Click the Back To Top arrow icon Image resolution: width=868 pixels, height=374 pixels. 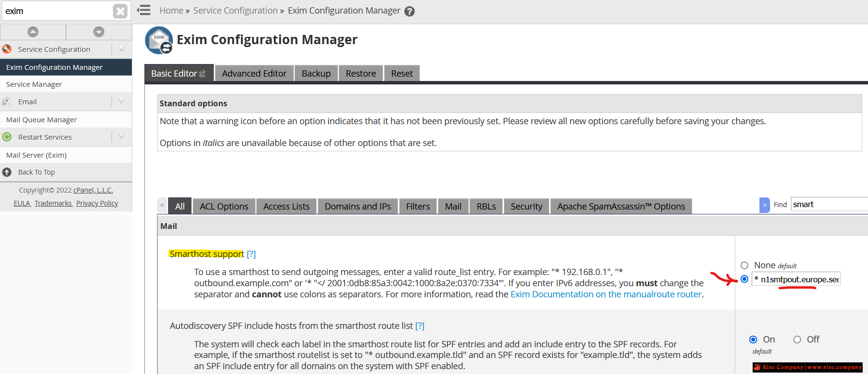pos(7,172)
